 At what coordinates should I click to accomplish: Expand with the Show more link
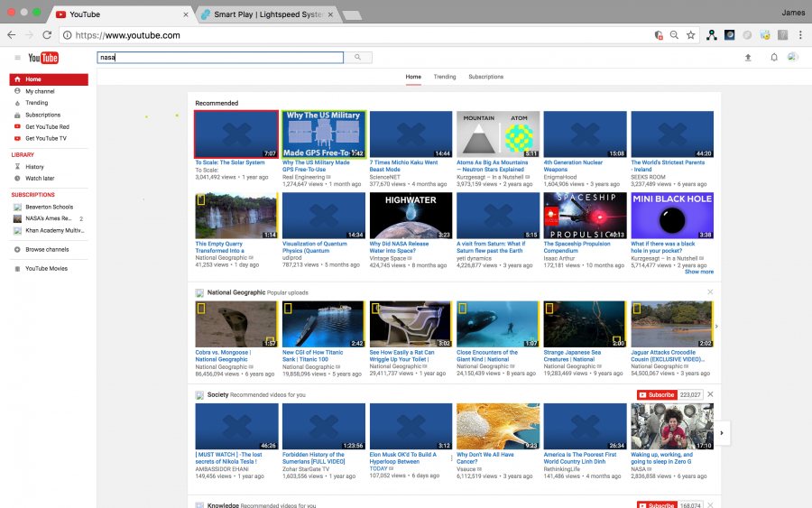coord(698,272)
